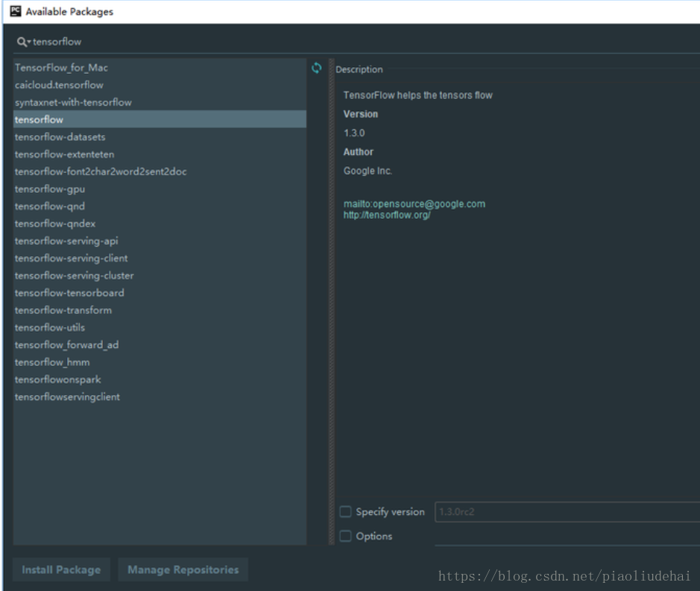Select tensorflow-datasets package
Screen dimensions: 700x591
[x=160, y=136]
